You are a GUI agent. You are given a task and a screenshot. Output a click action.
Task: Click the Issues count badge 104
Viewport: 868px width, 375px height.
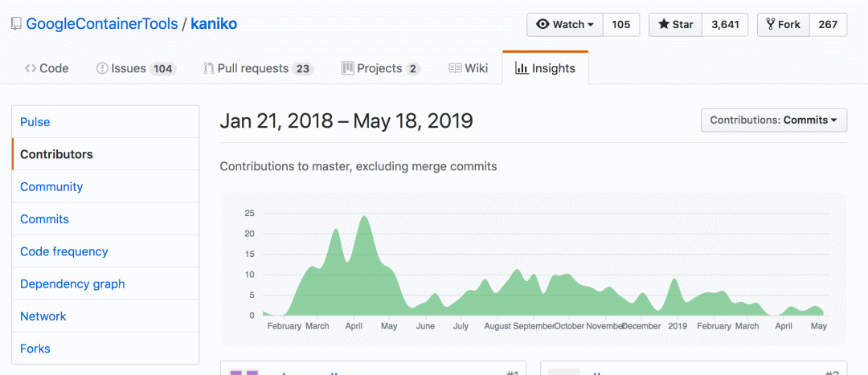click(x=162, y=68)
